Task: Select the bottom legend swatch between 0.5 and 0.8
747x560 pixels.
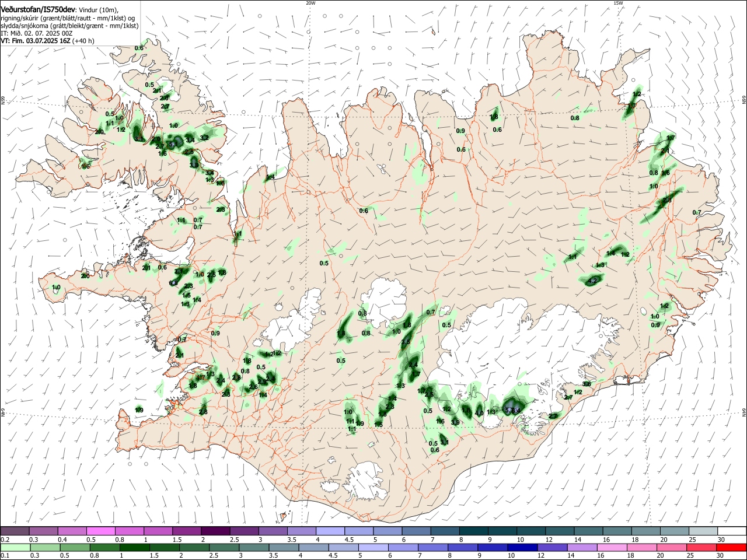Action: click(x=75, y=547)
